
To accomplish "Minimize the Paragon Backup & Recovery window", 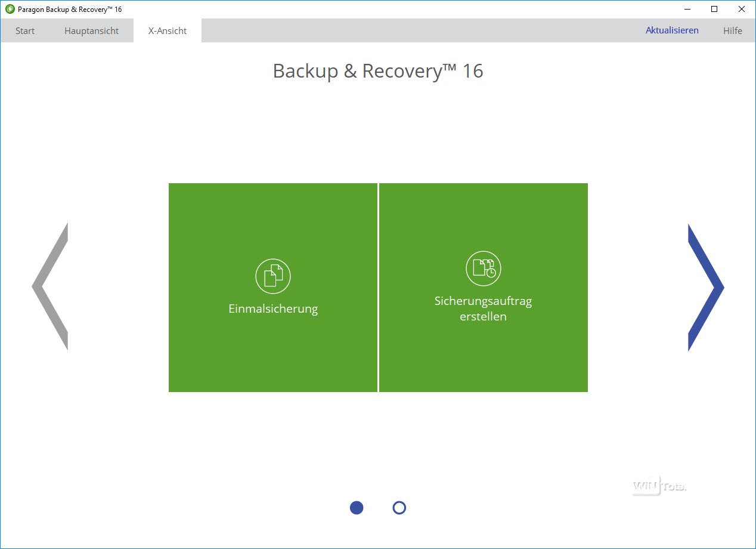I will coord(687,9).
